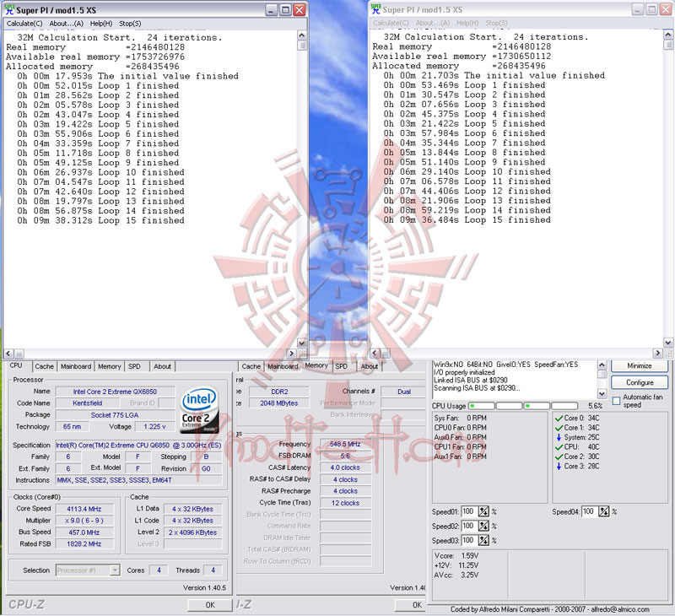The width and height of the screenshot is (675, 616).
Task: Open SPD tab in second CPU-Z window
Action: click(x=342, y=366)
